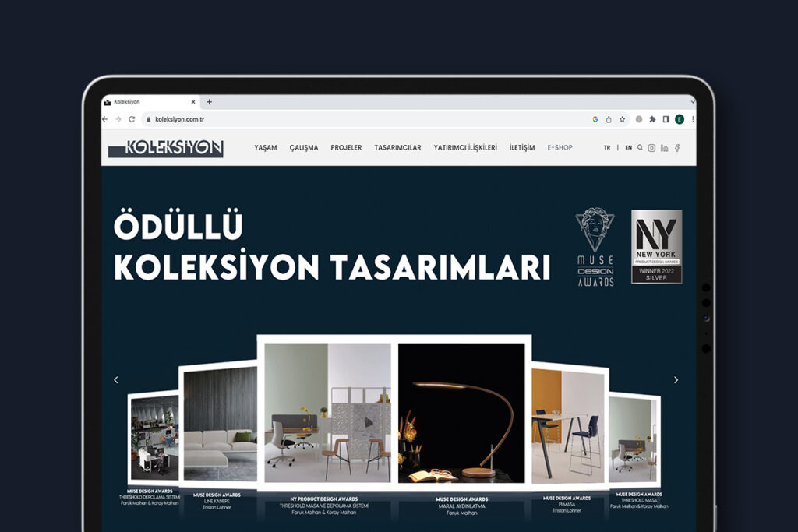Toggle the browser side panel icon

pyautogui.click(x=666, y=119)
